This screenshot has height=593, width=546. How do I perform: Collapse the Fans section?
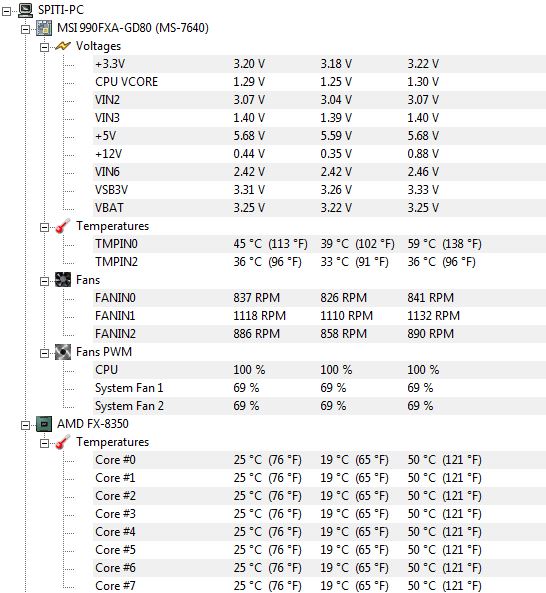[x=44, y=281]
